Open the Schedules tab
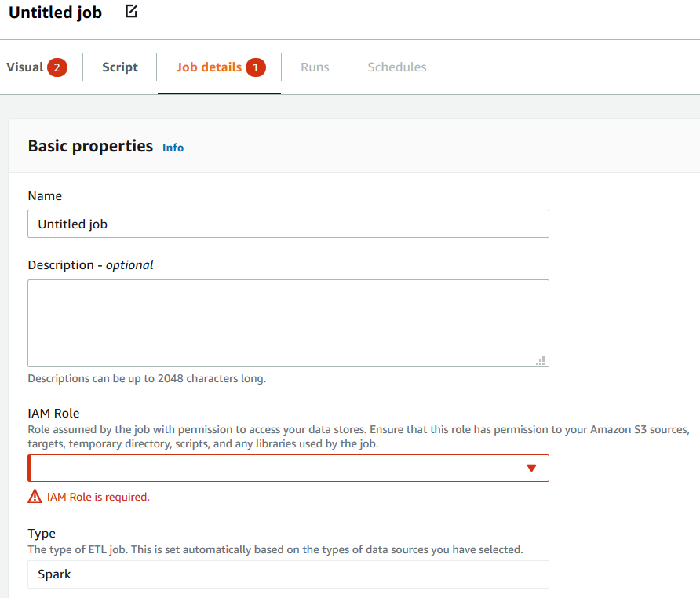 [396, 67]
